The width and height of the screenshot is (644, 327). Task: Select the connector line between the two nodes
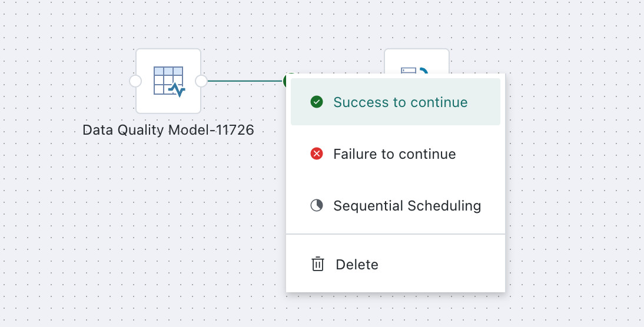coord(245,81)
